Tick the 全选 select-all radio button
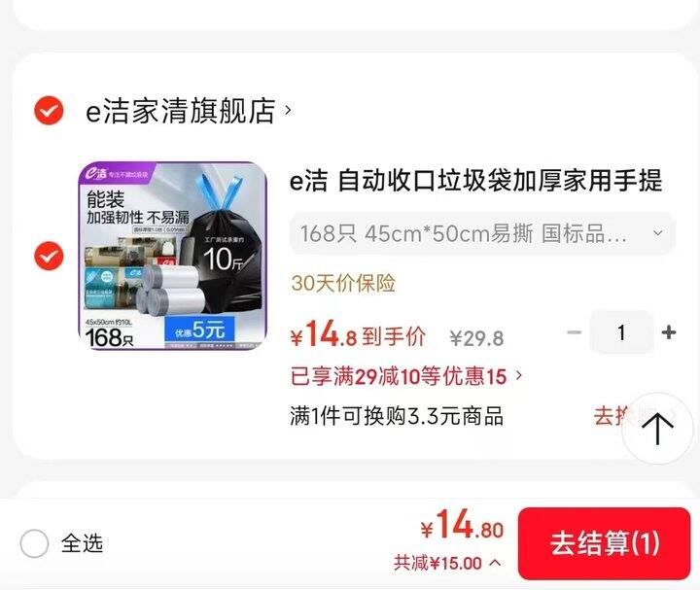 pyautogui.click(x=34, y=543)
